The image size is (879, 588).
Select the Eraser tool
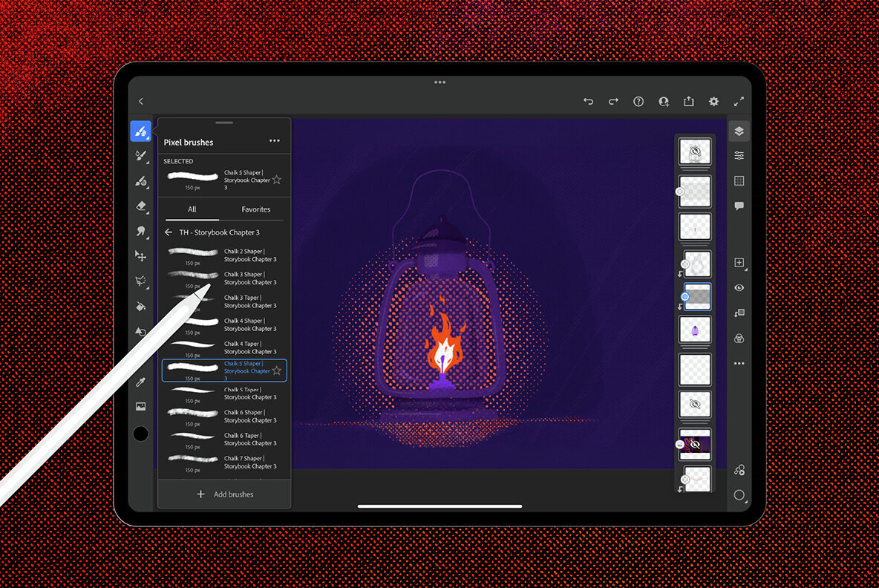click(x=141, y=206)
